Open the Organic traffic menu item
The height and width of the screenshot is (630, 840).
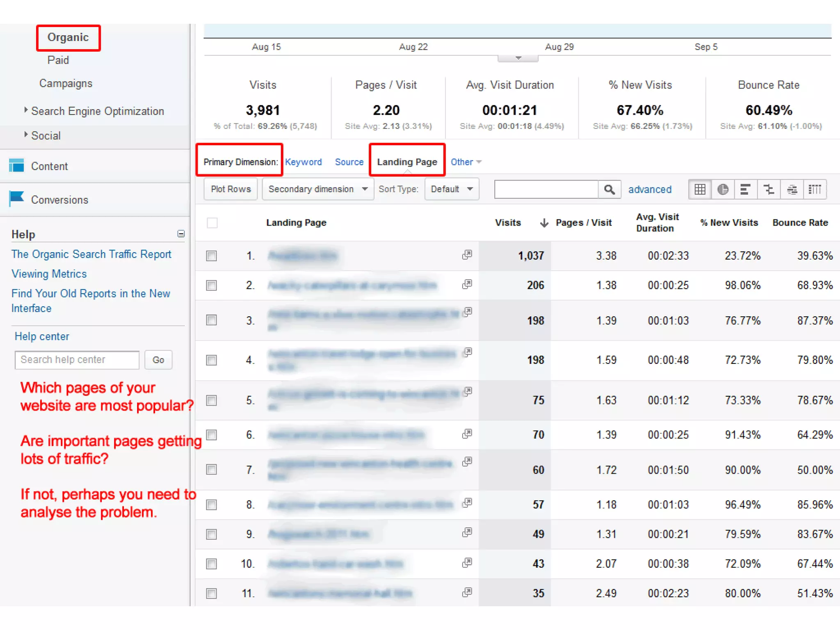click(x=68, y=37)
